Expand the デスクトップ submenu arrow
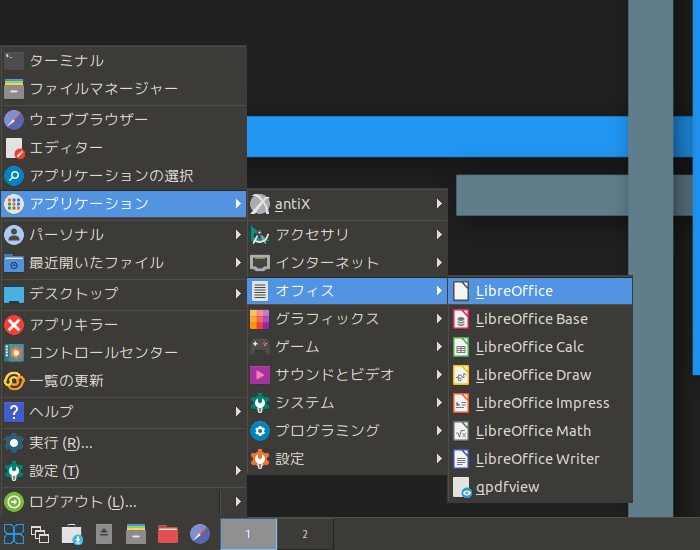This screenshot has height=550, width=700. click(x=238, y=294)
